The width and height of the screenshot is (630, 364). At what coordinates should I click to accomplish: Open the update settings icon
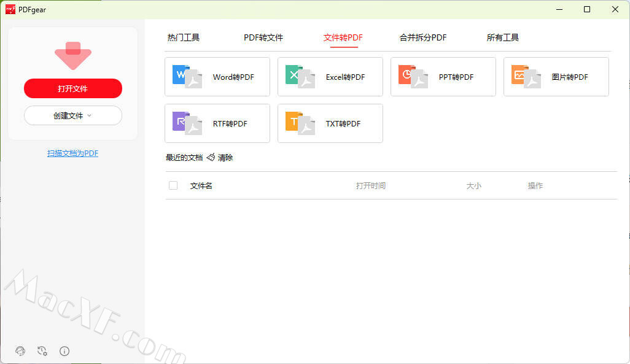coord(42,351)
